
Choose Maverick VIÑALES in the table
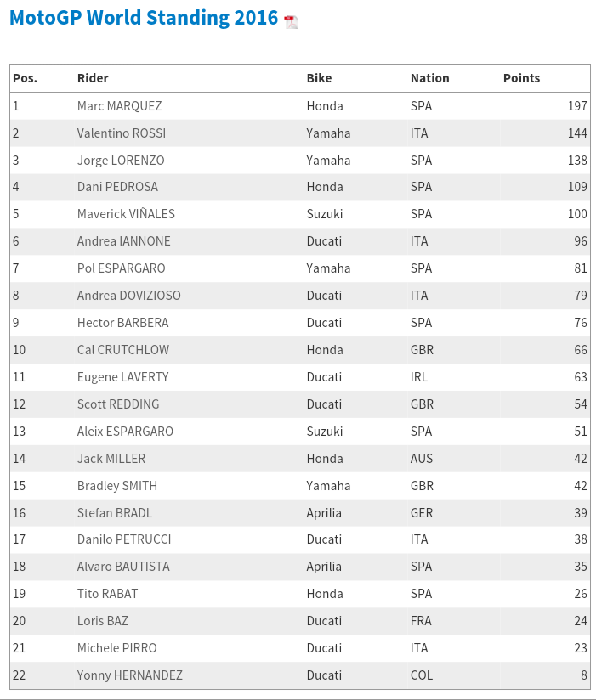tap(126, 214)
